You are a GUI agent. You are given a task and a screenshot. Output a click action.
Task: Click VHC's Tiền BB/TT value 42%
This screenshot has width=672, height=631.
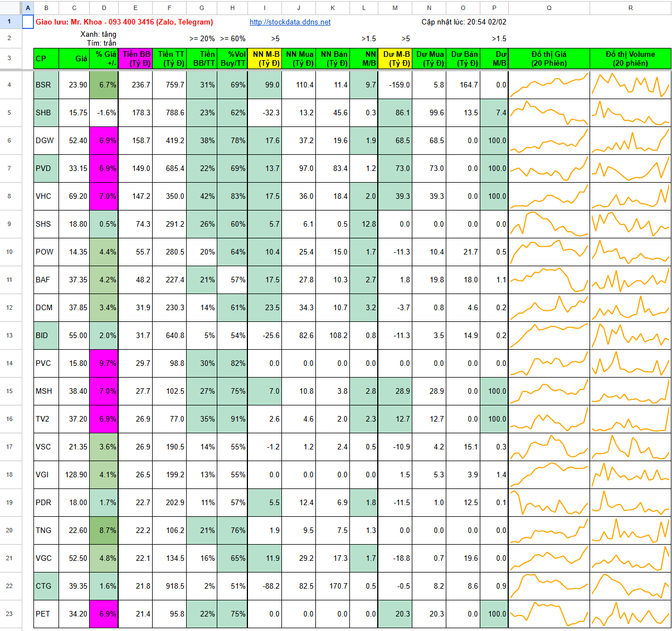pos(202,196)
